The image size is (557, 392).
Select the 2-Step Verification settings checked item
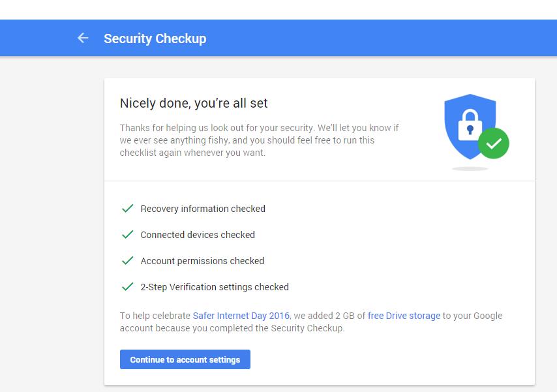(215, 287)
